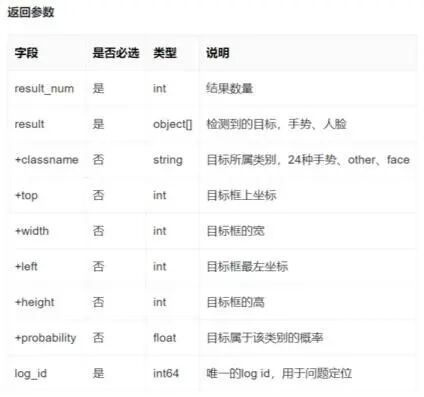Click 否 in the +probability row

98,338
